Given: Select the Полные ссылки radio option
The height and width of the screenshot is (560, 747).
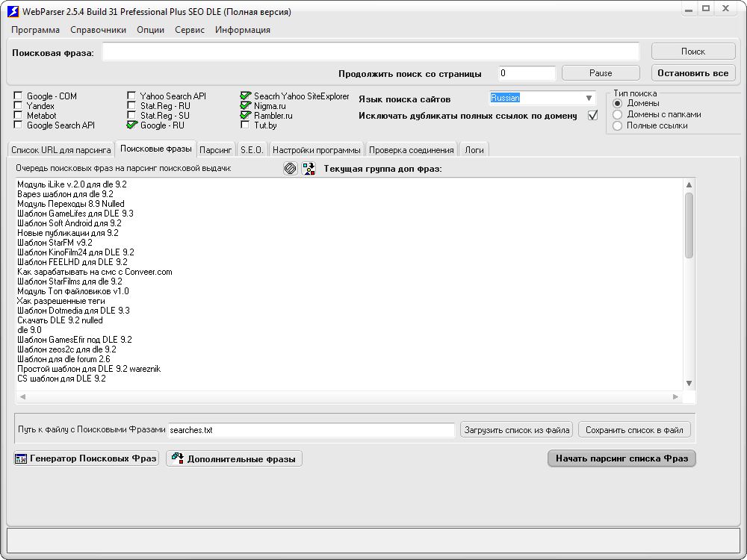Looking at the screenshot, I should [x=618, y=125].
